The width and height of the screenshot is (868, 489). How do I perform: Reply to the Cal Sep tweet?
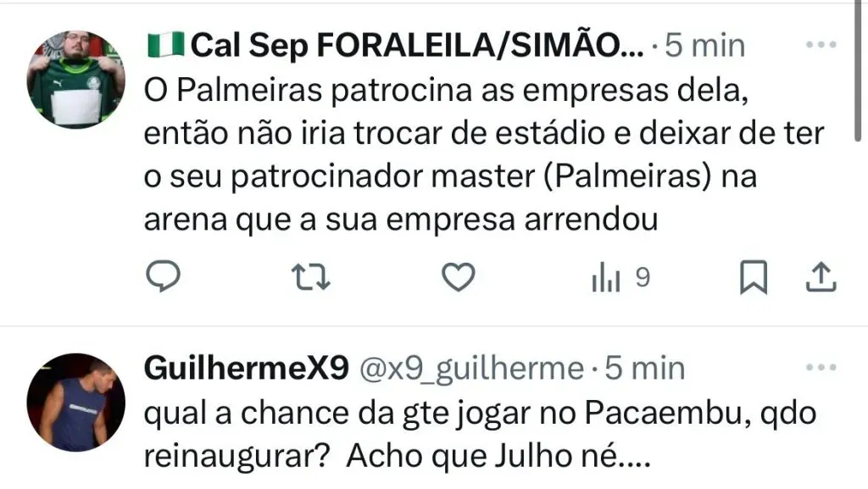pos(164,276)
